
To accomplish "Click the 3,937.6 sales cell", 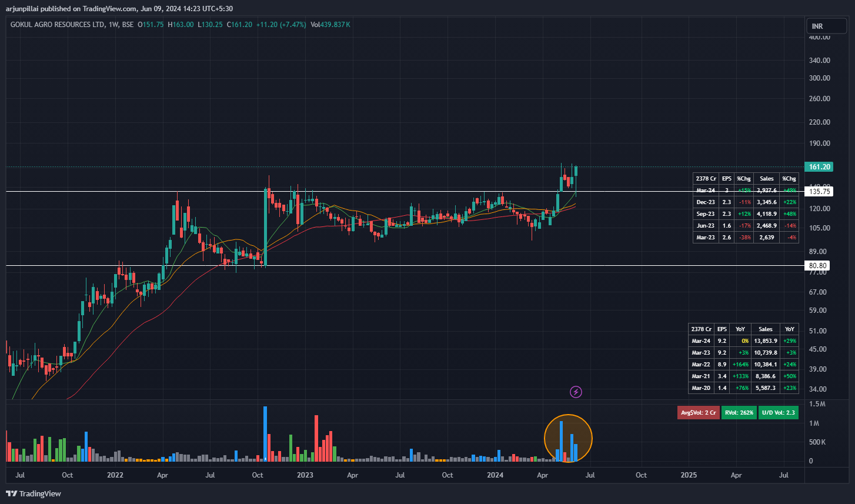I will click(x=767, y=190).
